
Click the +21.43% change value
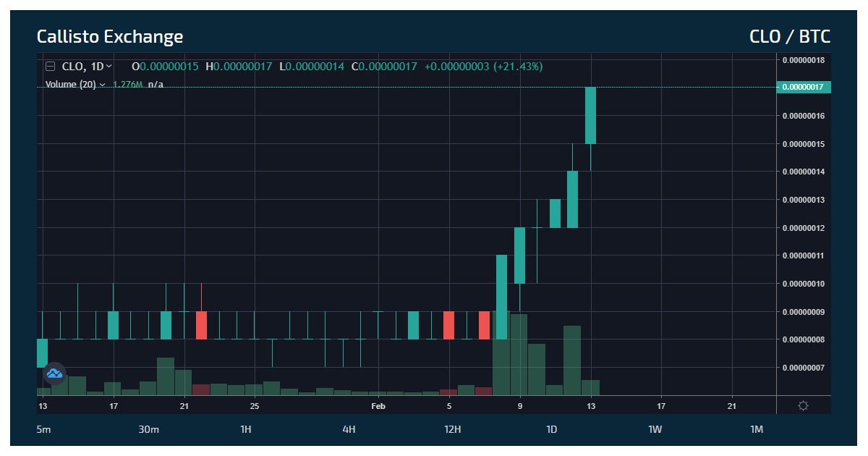pos(518,67)
